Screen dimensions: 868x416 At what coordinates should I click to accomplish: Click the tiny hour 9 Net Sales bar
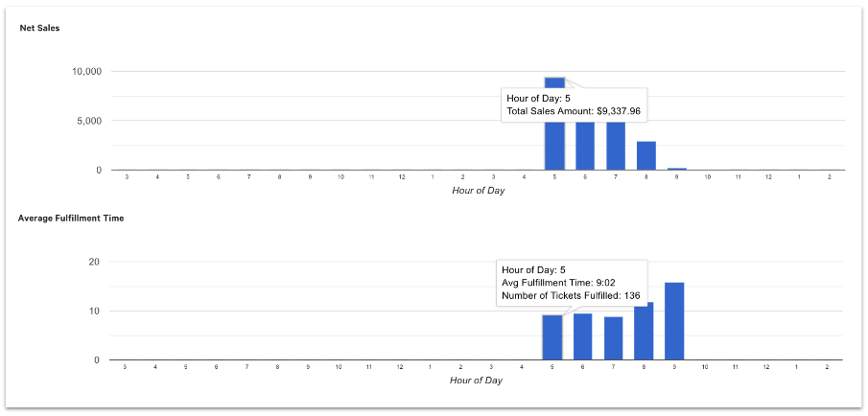pos(676,169)
